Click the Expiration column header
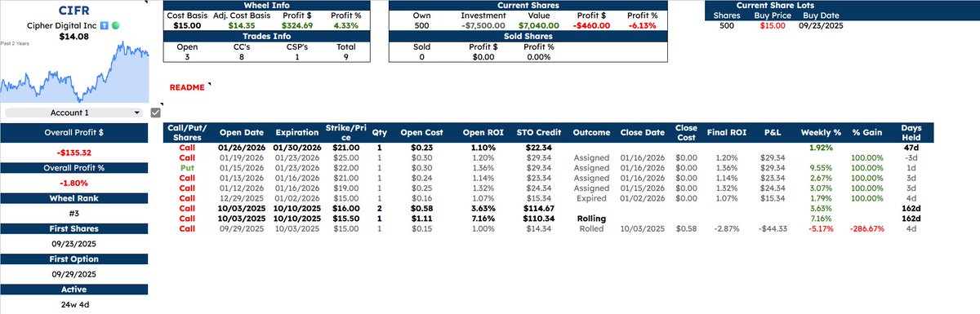This screenshot has width=980, height=314. coord(296,132)
